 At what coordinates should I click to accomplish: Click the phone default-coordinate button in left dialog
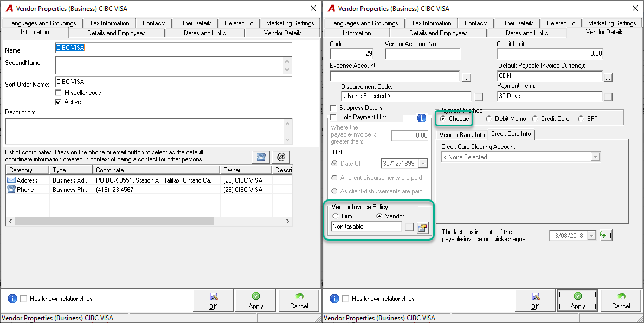click(x=261, y=157)
